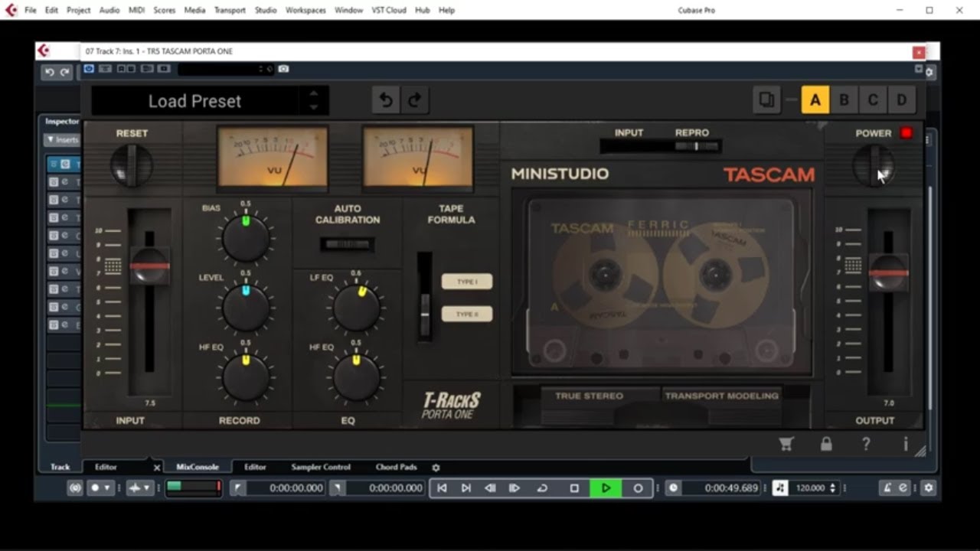The height and width of the screenshot is (551, 980).
Task: Close the lower zone with the X icon
Action: point(157,468)
